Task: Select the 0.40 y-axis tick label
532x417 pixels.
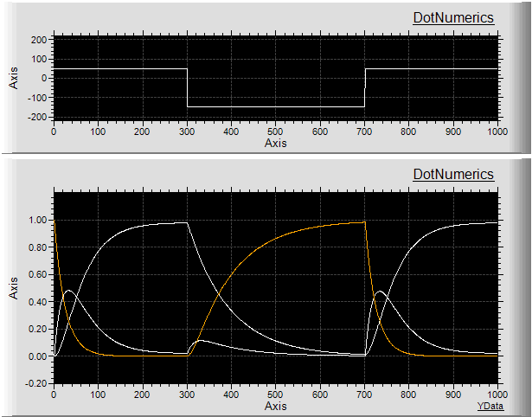Action: [38, 302]
